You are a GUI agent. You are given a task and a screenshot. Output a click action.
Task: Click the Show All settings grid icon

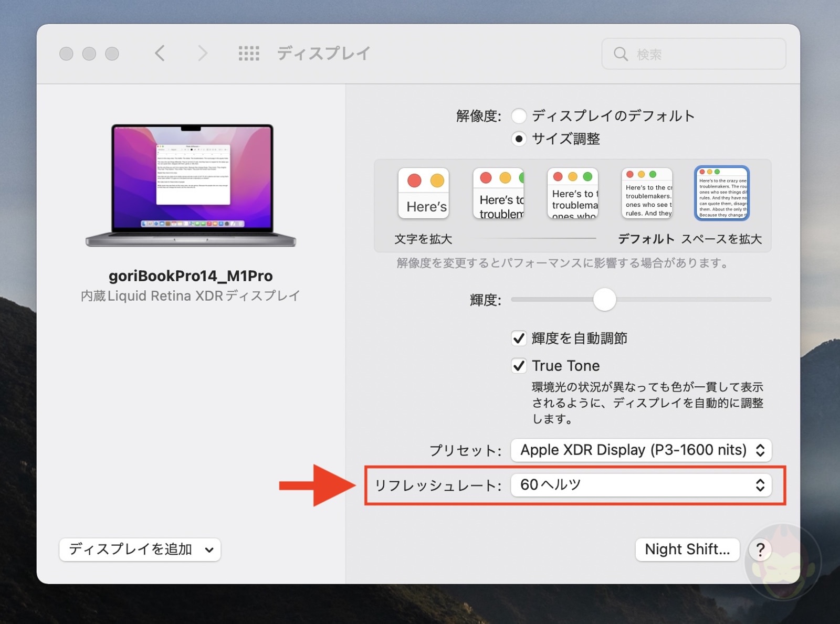[249, 53]
